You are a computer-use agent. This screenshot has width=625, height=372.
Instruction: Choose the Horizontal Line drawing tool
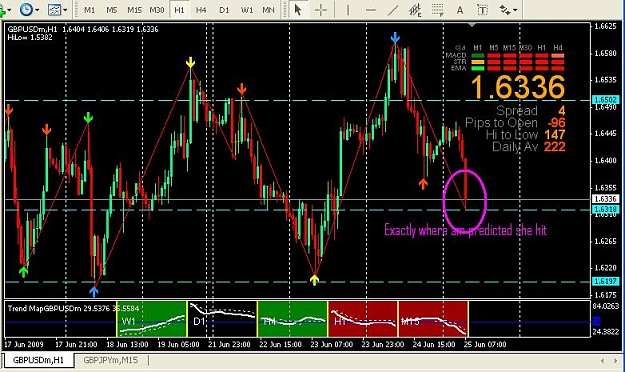370,10
